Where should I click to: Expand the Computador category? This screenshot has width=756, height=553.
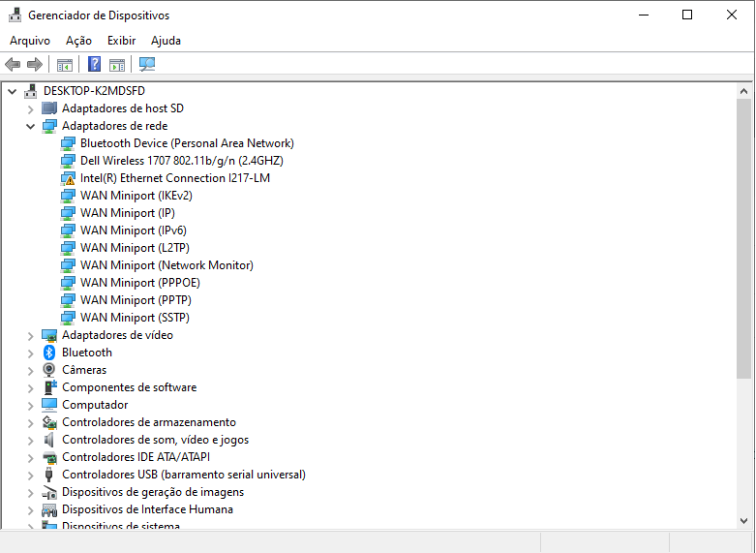30,406
